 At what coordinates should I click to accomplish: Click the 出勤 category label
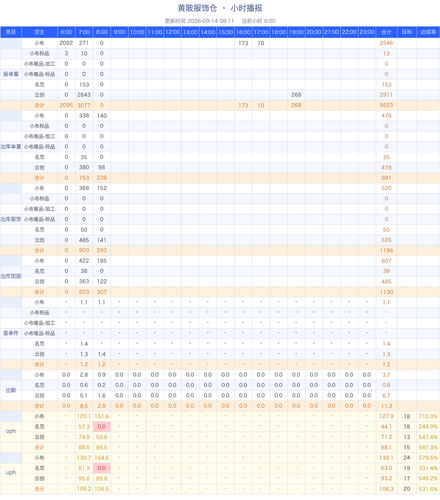pos(11,390)
